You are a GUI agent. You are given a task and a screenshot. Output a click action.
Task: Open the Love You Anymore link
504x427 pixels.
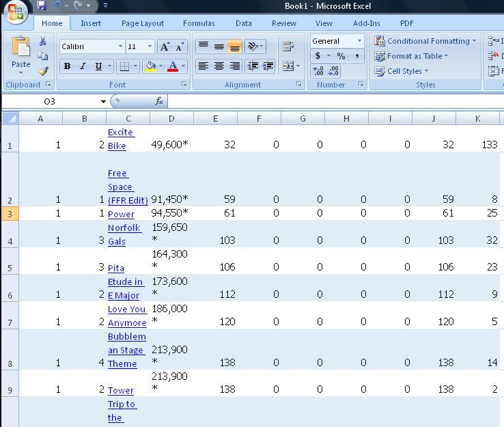(127, 316)
